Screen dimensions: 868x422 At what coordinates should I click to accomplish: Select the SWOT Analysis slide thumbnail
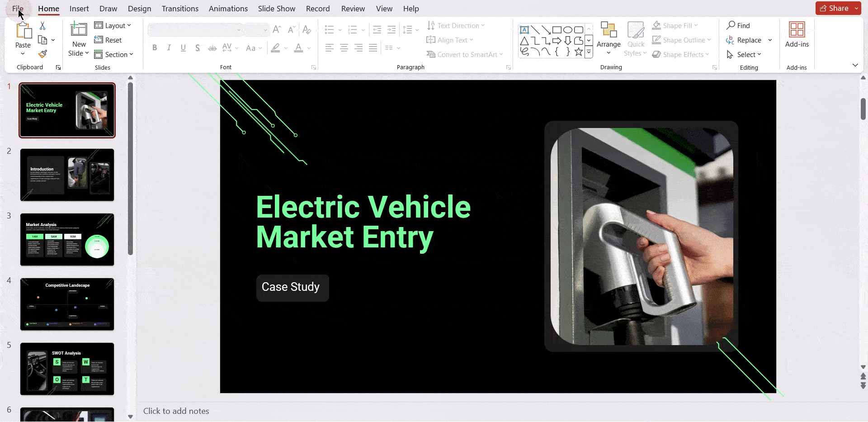point(67,369)
